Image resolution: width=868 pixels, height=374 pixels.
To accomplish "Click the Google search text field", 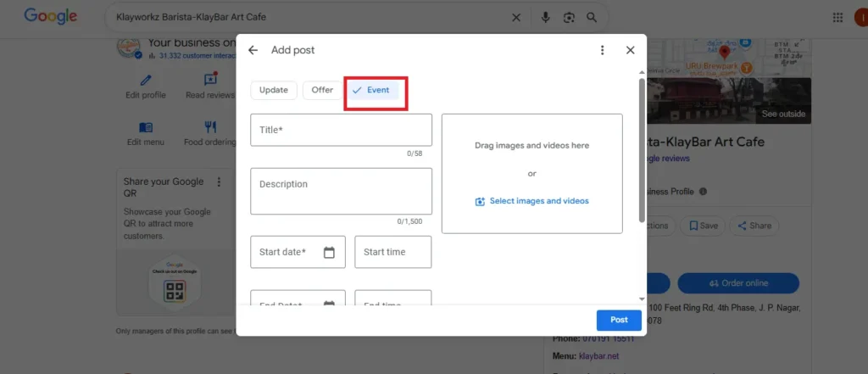I will tap(310, 18).
